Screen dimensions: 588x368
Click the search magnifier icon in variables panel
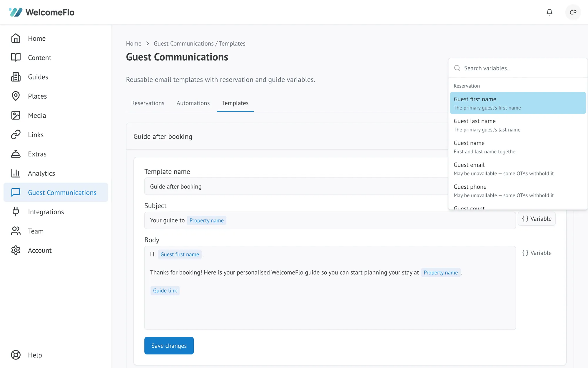[x=457, y=68]
